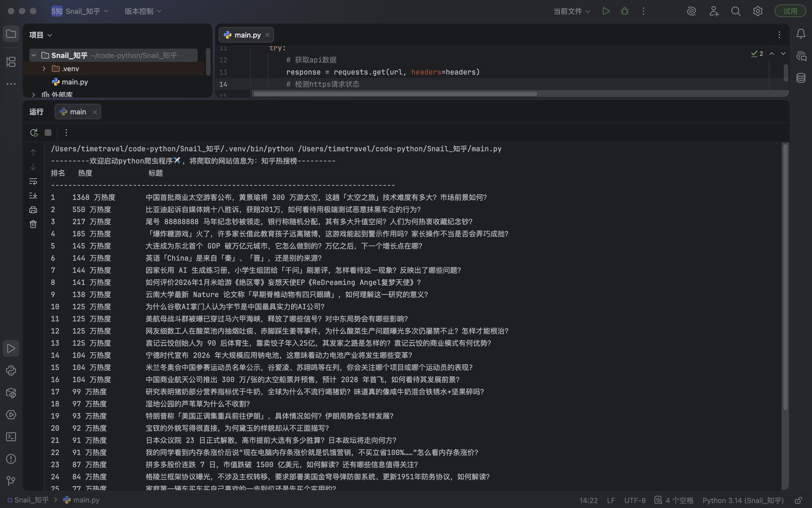The height and width of the screenshot is (508, 812).
Task: Expand the .venv folder
Action: coord(44,68)
